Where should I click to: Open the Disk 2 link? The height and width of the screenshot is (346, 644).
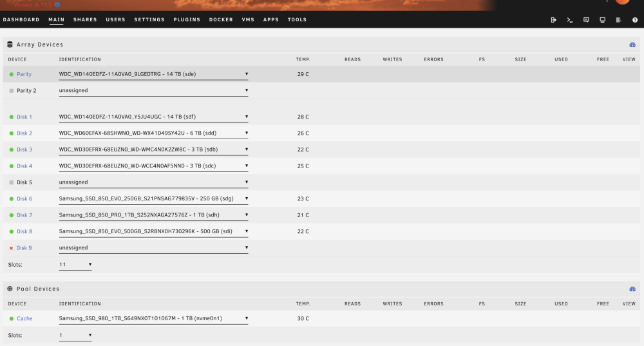[24, 133]
